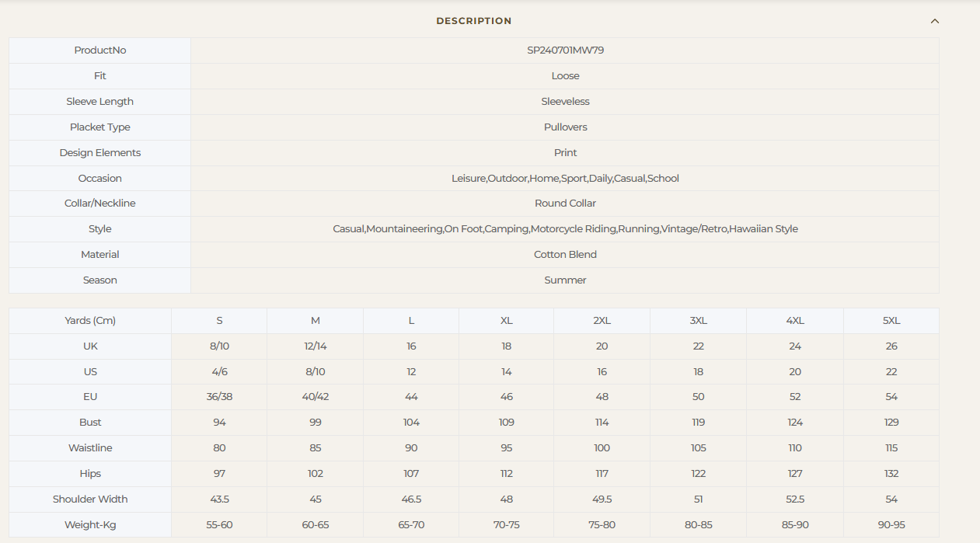Click UK size 8/10 cell

tap(219, 346)
